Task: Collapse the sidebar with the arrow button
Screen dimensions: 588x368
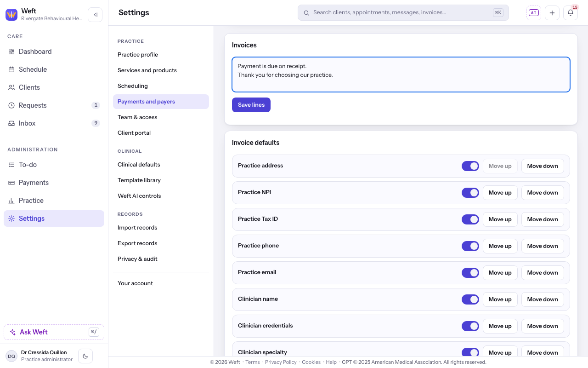Action: (95, 15)
